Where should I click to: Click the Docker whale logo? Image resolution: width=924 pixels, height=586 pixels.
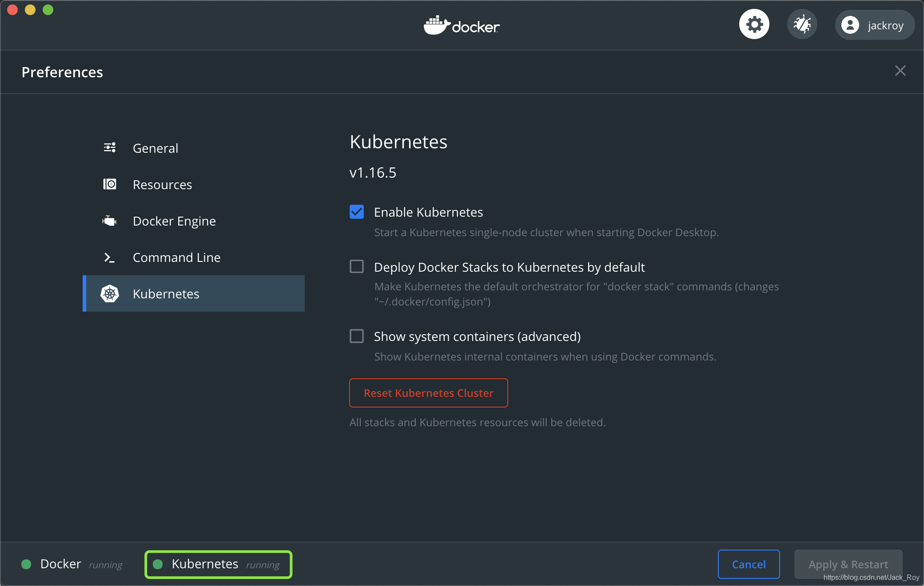[x=462, y=25]
